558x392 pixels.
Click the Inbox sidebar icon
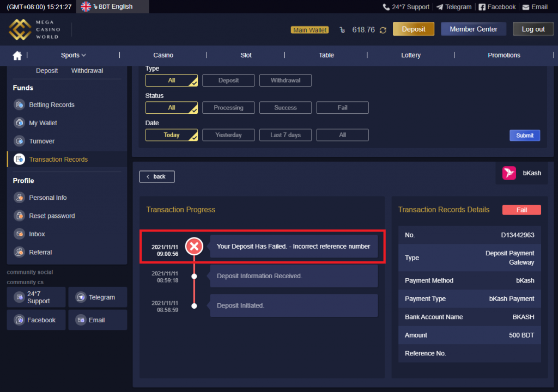tap(19, 234)
